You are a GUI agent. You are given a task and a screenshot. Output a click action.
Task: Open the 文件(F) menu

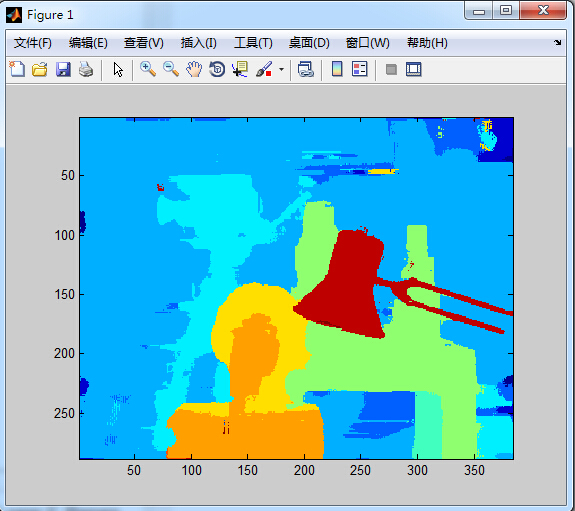tap(33, 43)
